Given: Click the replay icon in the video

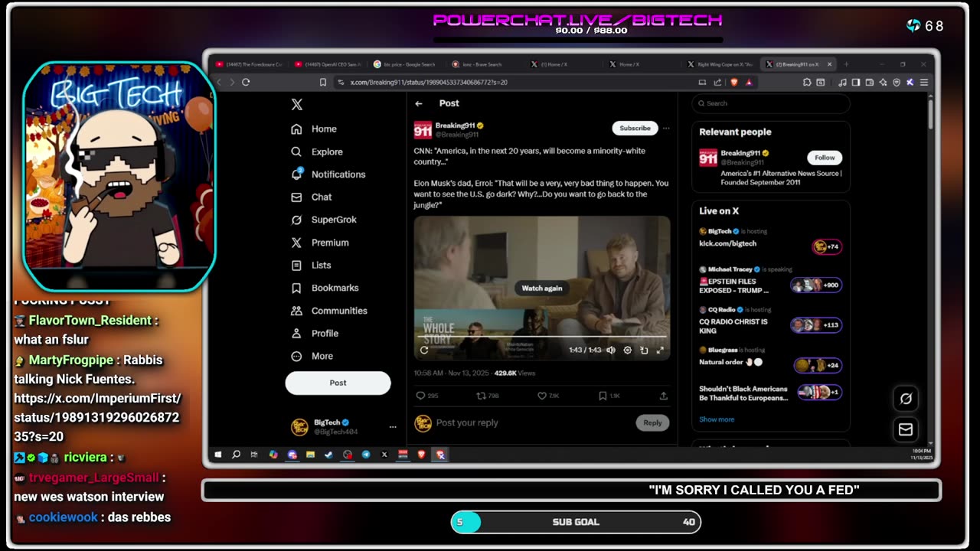Looking at the screenshot, I should pyautogui.click(x=424, y=350).
